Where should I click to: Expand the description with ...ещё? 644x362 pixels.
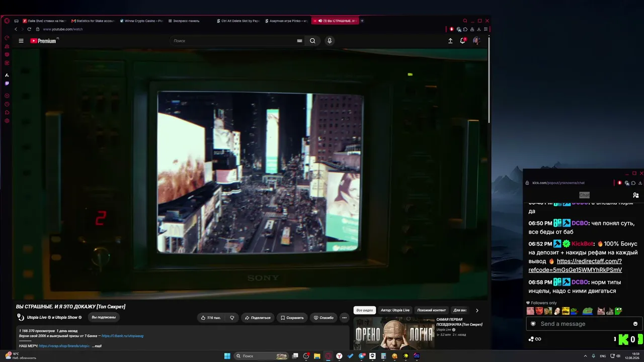[97, 346]
